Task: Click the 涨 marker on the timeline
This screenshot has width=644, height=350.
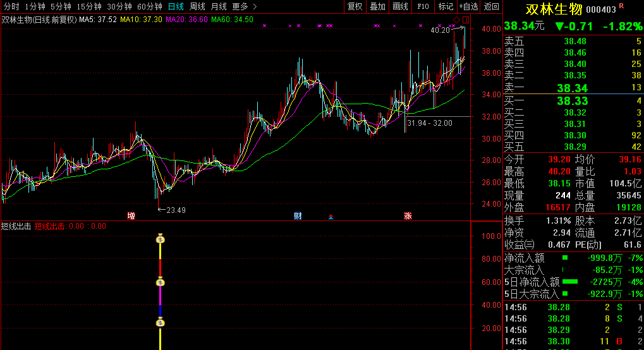Action: (408, 216)
